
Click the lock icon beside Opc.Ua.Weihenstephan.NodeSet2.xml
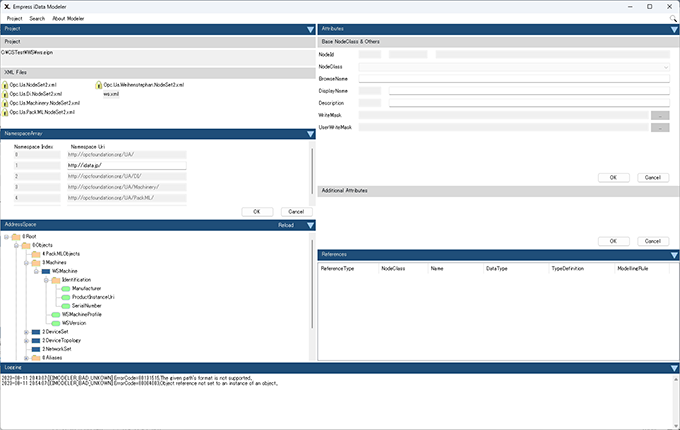(98, 85)
